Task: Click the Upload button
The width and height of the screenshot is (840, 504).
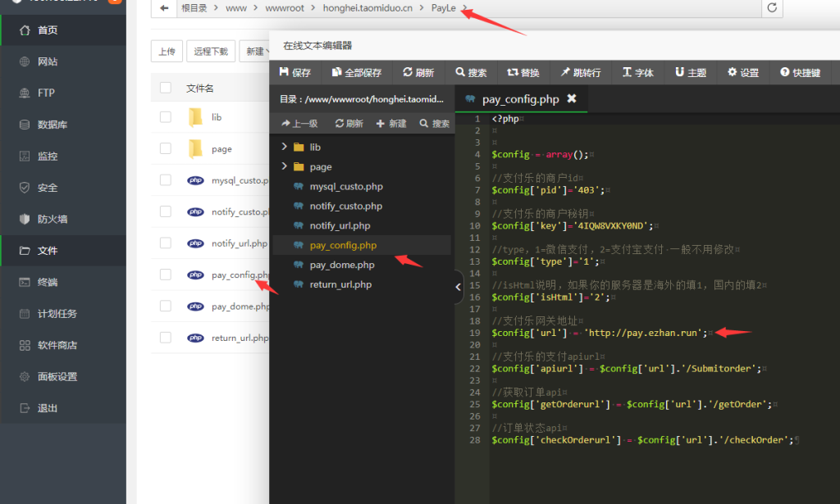Action: click(167, 51)
